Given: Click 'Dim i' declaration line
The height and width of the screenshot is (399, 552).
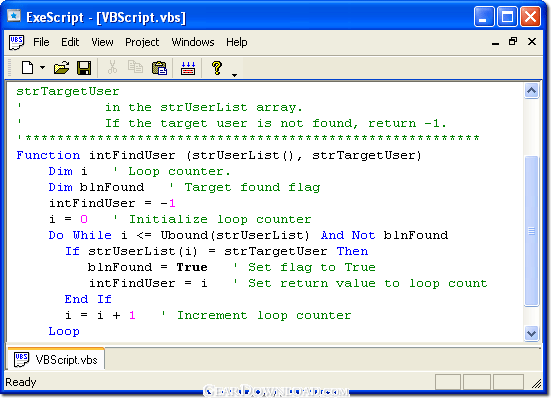Looking at the screenshot, I should 68,172.
